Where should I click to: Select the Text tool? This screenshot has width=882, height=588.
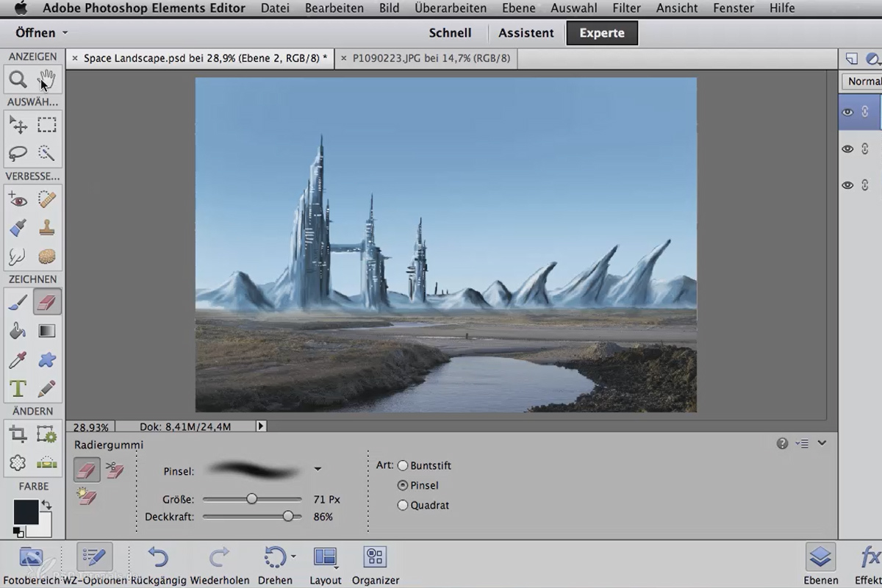(x=18, y=388)
